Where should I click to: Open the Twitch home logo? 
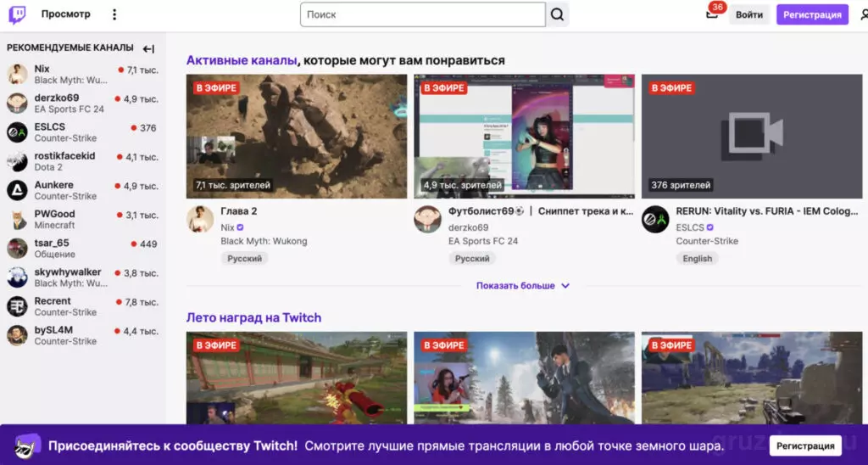pyautogui.click(x=17, y=15)
